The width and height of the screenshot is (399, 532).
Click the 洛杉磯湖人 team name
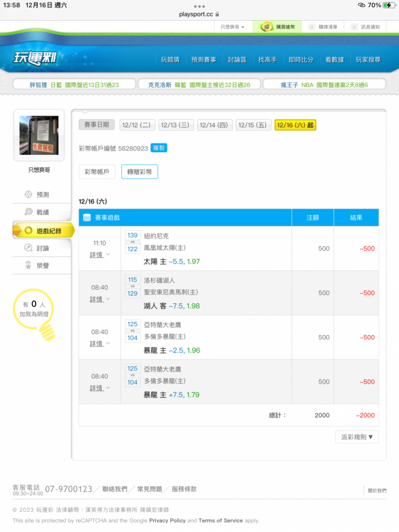tap(160, 280)
